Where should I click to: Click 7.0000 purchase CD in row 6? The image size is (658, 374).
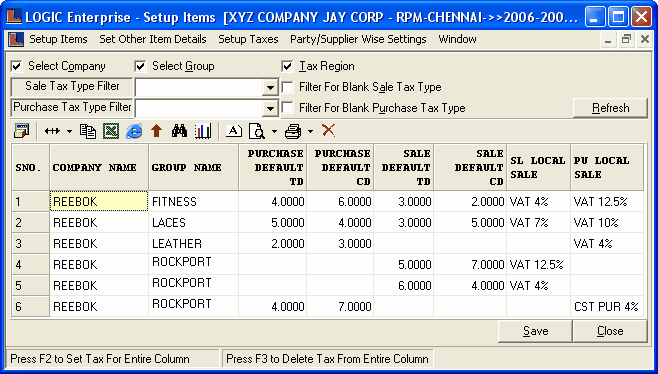click(x=340, y=306)
